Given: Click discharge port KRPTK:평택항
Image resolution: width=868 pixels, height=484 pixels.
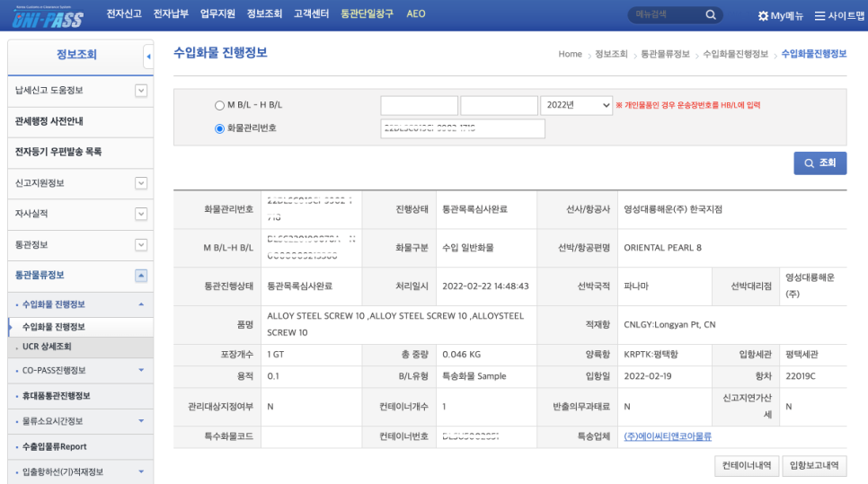Looking at the screenshot, I should pos(651,355).
